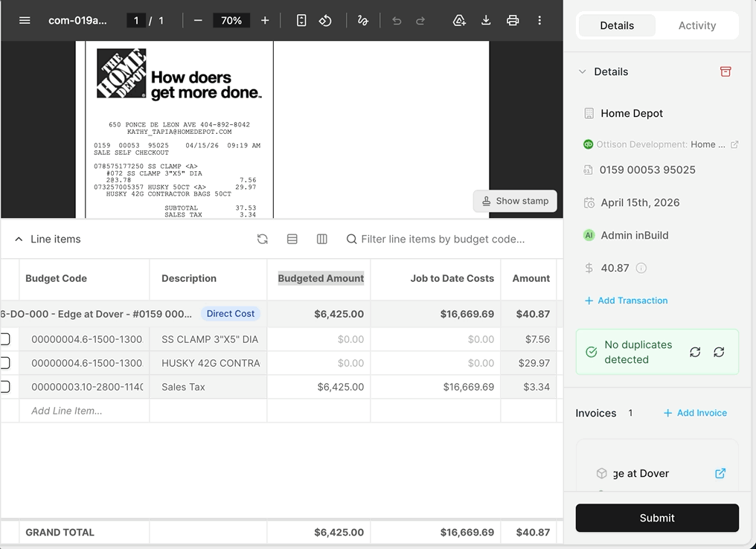The height and width of the screenshot is (549, 756).
Task: Select the SS CLAMP 3"X5" DIA description cell
Action: click(x=208, y=339)
